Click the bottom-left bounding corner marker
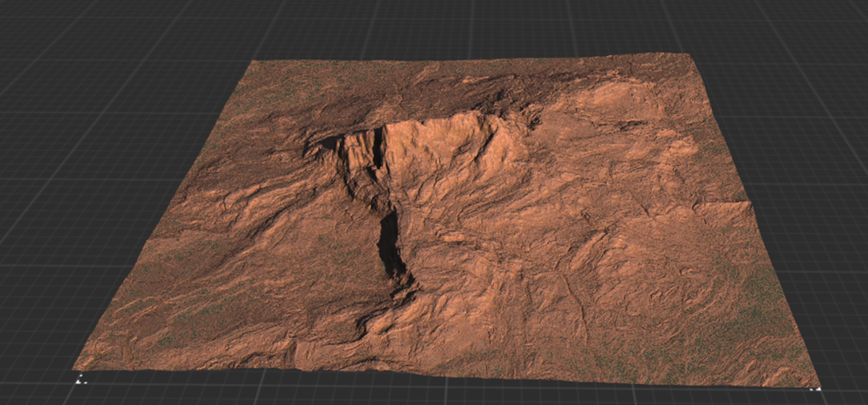This screenshot has height=405, width=868. [x=81, y=378]
